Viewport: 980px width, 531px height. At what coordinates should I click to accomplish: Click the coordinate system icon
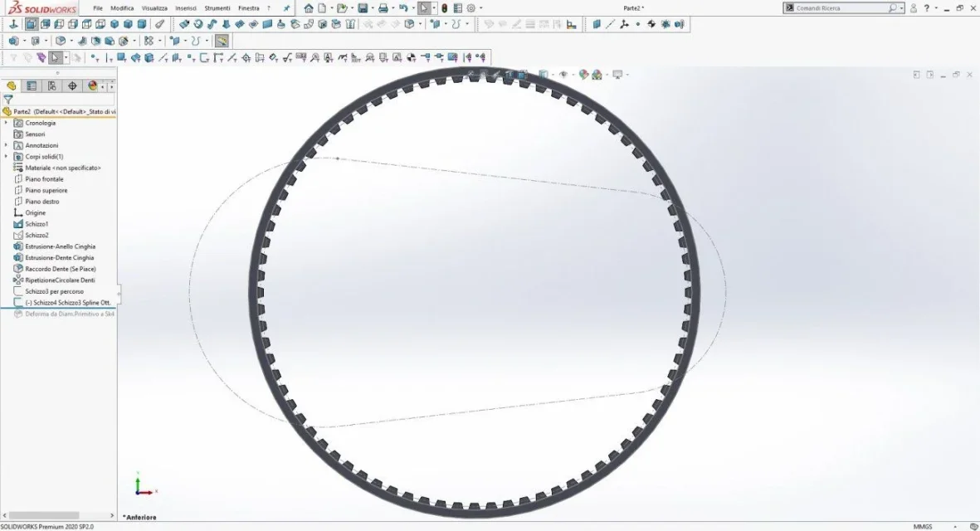tap(624, 24)
